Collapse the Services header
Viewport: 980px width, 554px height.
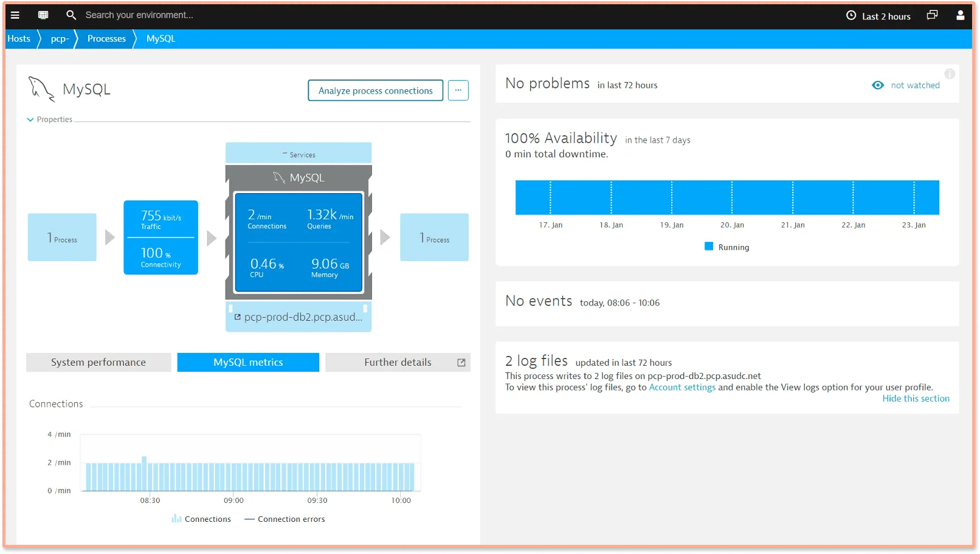point(298,154)
